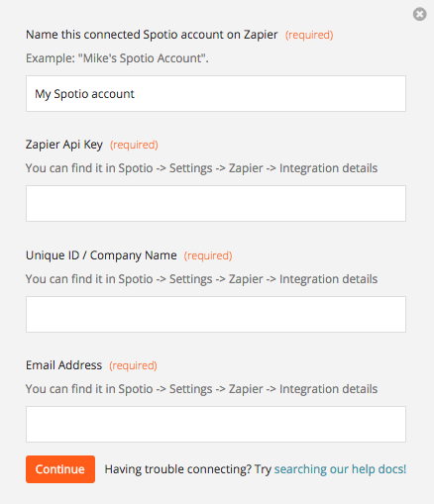Viewport: 434px width, 504px height.
Task: Open the 'searching our help docs!' link
Action: point(340,469)
